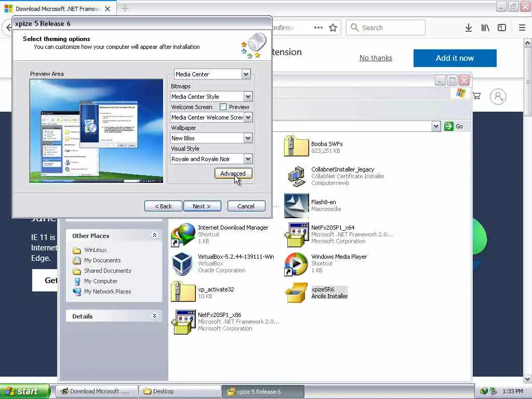Screen dimensions: 532x399
Task: Click the user account sign-in icon
Action: point(498,97)
